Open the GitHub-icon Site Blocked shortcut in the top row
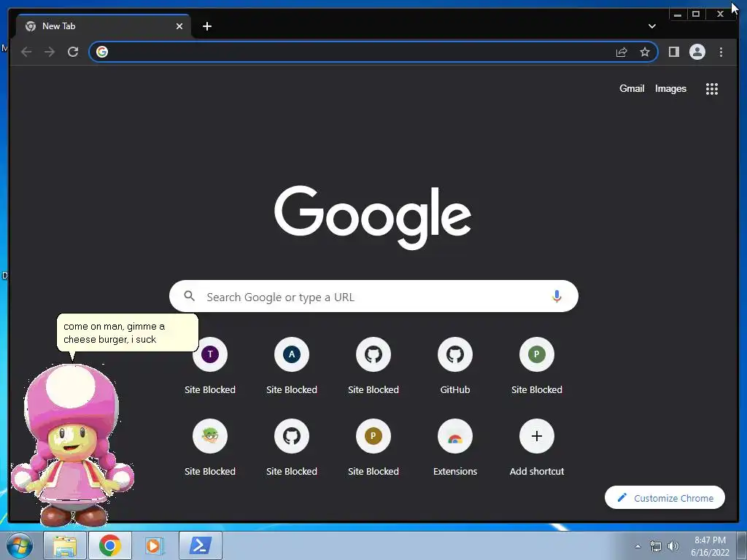 click(x=373, y=366)
